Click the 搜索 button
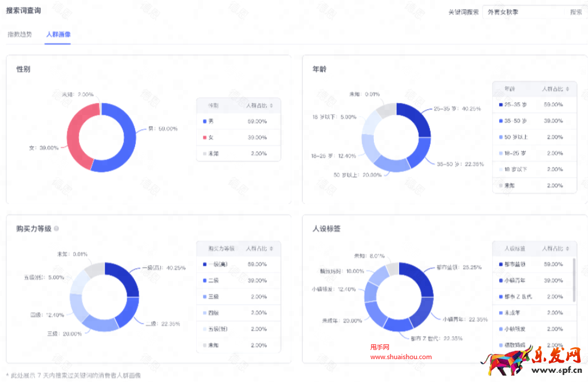Viewport: 588px width, 382px height. tap(576, 12)
